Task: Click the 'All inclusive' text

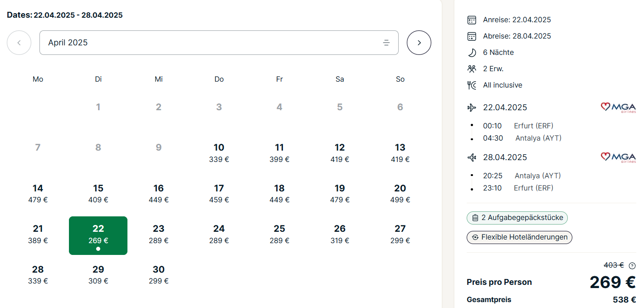Action: (503, 85)
